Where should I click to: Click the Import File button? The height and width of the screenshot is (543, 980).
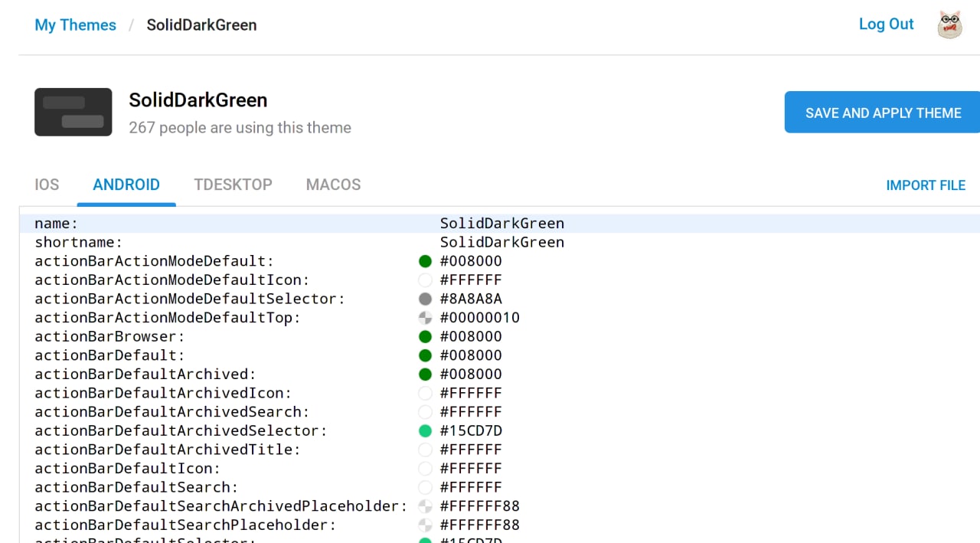[x=925, y=185]
